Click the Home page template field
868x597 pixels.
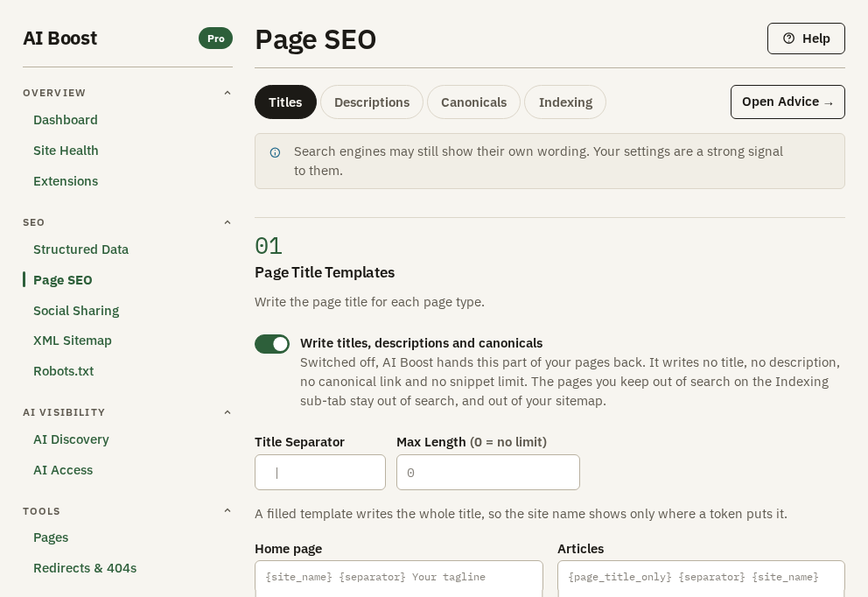[x=399, y=578]
